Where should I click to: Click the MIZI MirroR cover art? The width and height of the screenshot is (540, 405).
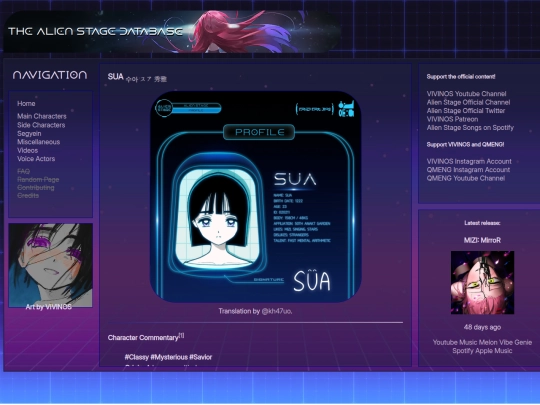point(482,282)
